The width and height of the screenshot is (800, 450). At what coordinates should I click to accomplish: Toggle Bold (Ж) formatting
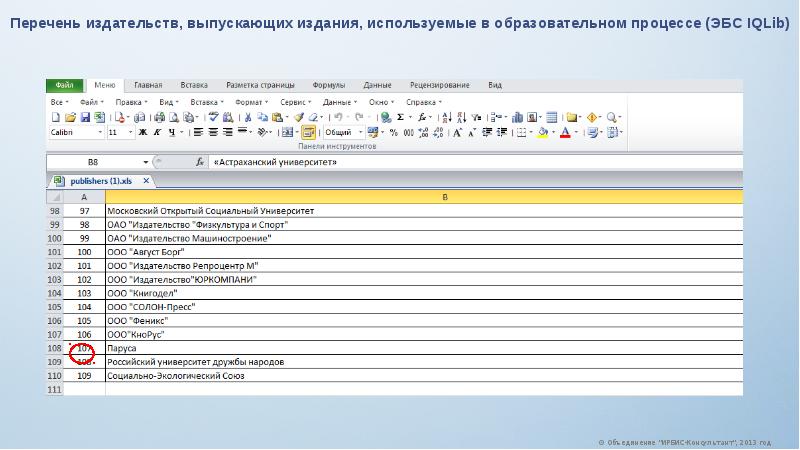click(143, 133)
